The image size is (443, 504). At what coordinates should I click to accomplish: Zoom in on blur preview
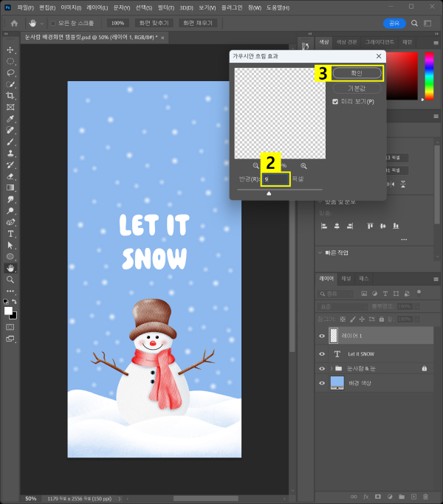coord(303,166)
